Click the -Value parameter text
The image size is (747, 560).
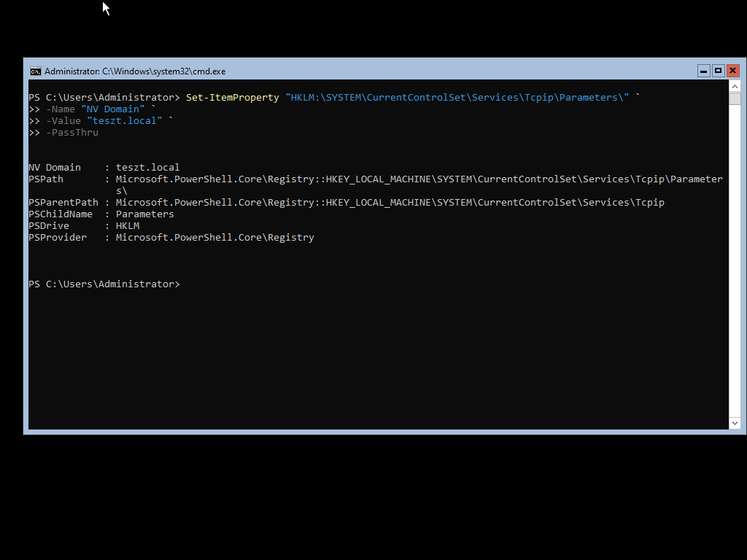point(63,121)
